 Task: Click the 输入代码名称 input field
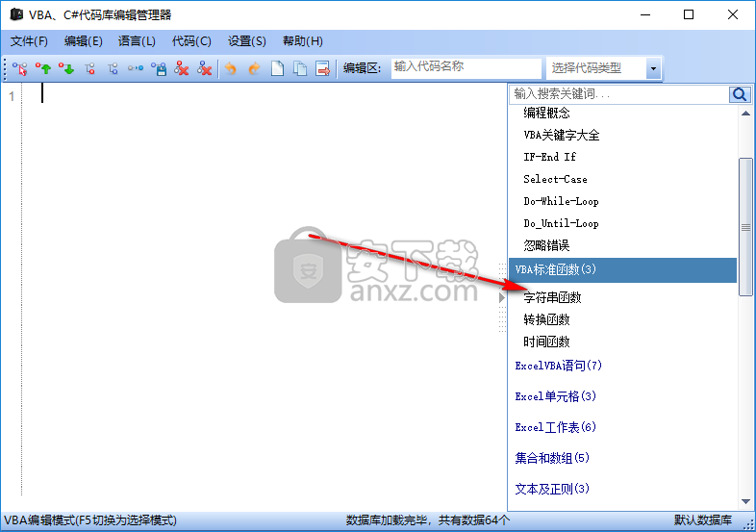pos(466,68)
